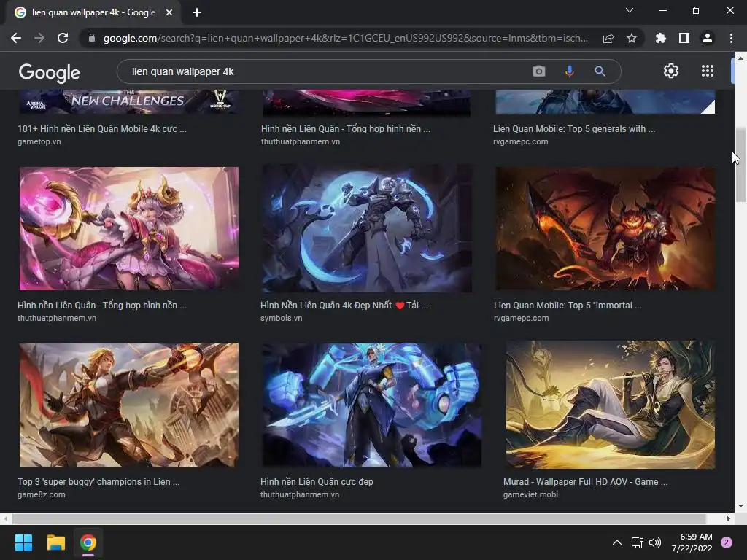Open Chrome extensions puzzle icon
Screen dimensions: 747x560
click(660, 38)
